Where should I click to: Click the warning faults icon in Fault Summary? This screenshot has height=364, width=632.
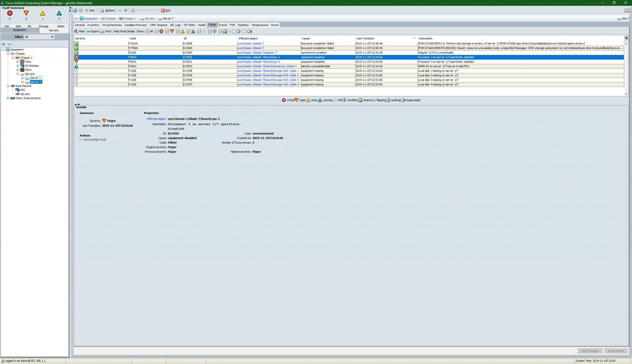coord(59,13)
